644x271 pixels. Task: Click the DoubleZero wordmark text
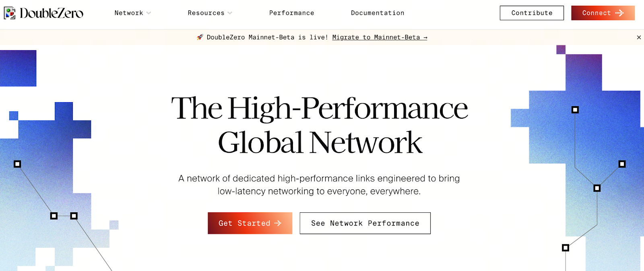pyautogui.click(x=52, y=13)
